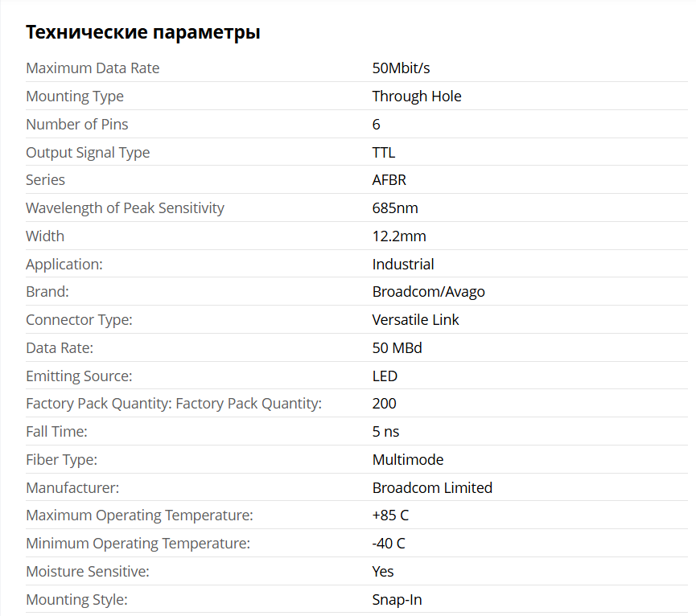Select the Industrial application value
The width and height of the screenshot is (696, 616).
[x=403, y=265]
